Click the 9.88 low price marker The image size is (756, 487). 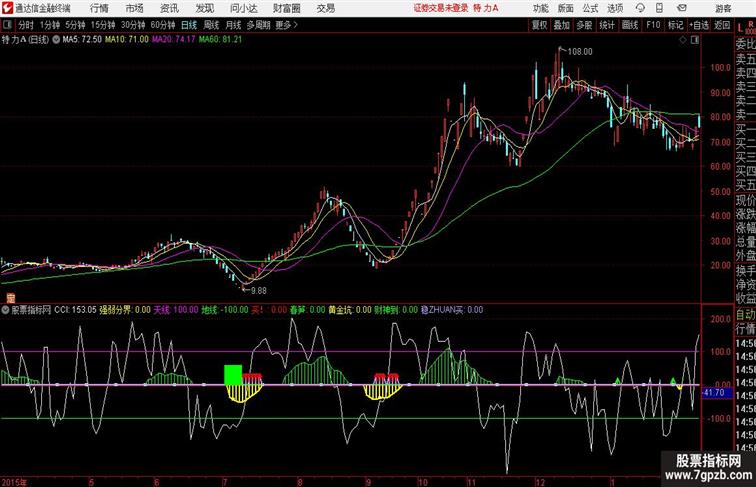(x=258, y=291)
